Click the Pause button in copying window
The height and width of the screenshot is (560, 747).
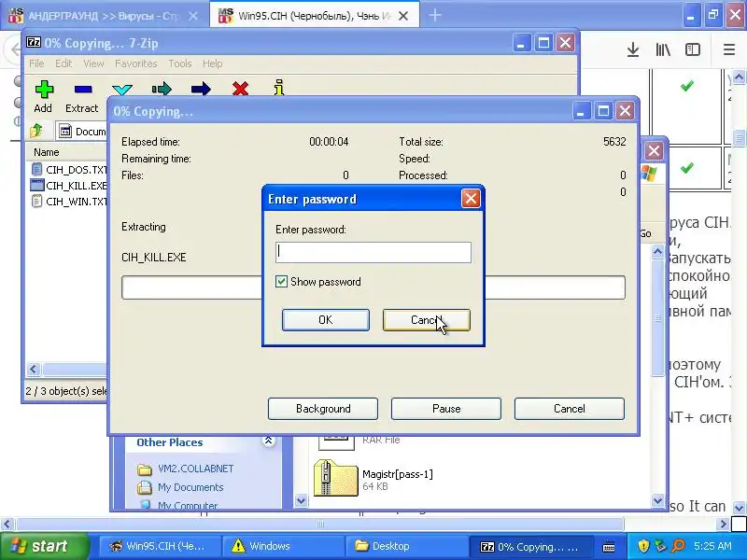pos(446,409)
